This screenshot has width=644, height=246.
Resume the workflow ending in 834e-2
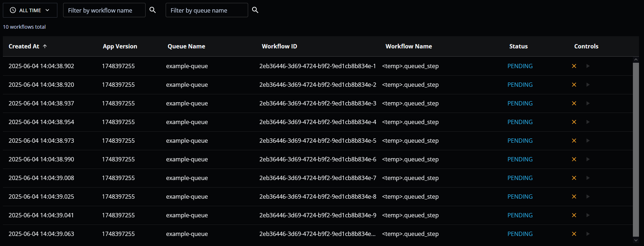tap(588, 85)
